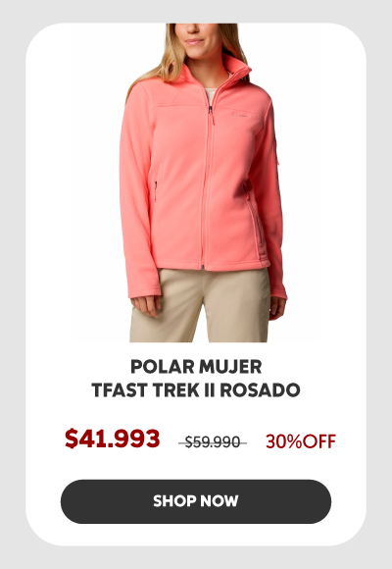Viewport: 392px width, 569px height.
Task: Click the crossed-out $59.990 original price
Action: (x=213, y=442)
